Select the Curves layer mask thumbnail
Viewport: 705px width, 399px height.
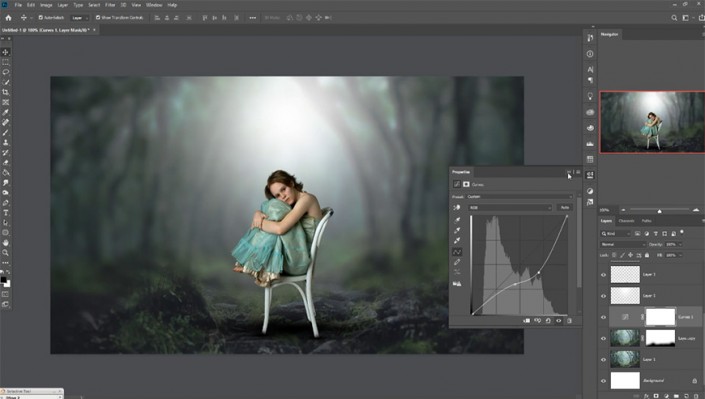tap(660, 317)
